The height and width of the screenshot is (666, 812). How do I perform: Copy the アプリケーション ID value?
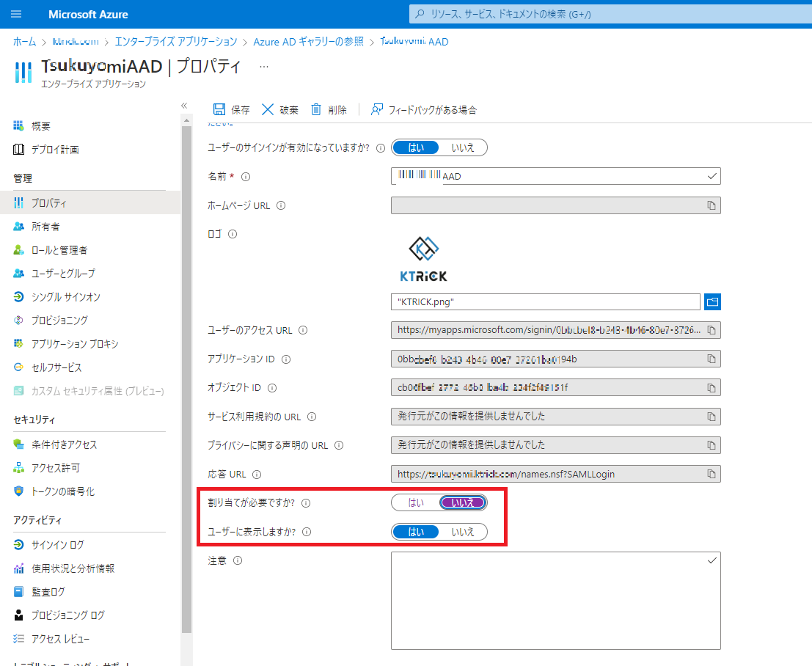(712, 359)
